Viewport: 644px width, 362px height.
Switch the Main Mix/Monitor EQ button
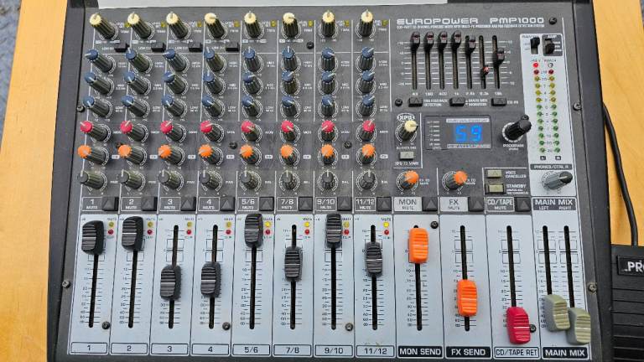click(x=457, y=101)
